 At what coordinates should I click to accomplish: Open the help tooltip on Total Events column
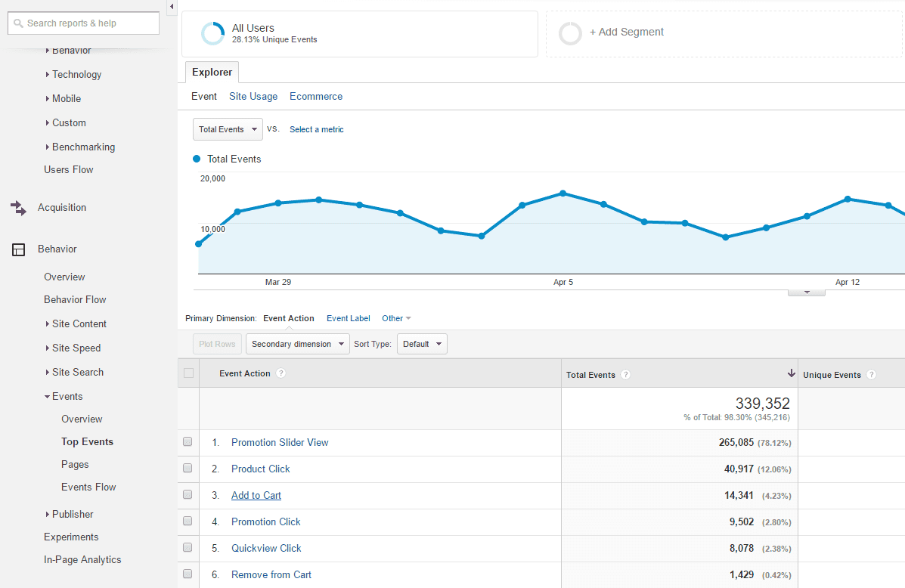point(625,374)
